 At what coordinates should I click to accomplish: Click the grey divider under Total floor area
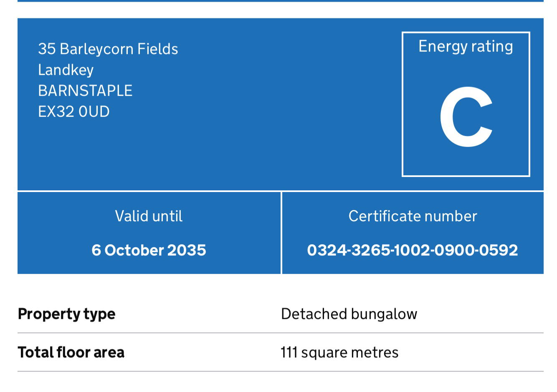click(281, 371)
